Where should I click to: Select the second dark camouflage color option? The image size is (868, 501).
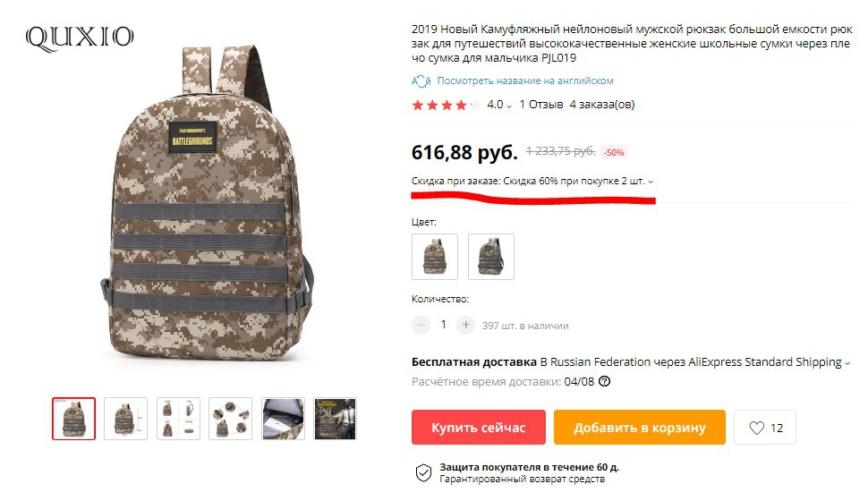point(491,256)
